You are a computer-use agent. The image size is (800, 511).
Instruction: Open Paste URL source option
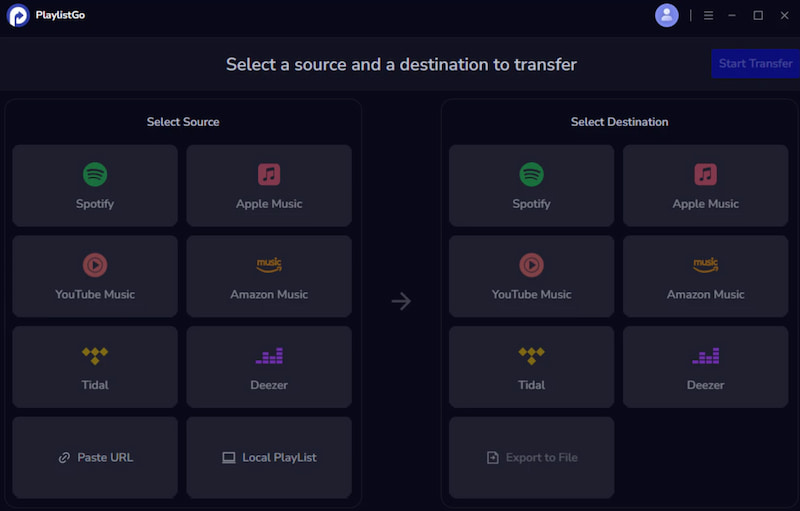point(95,457)
